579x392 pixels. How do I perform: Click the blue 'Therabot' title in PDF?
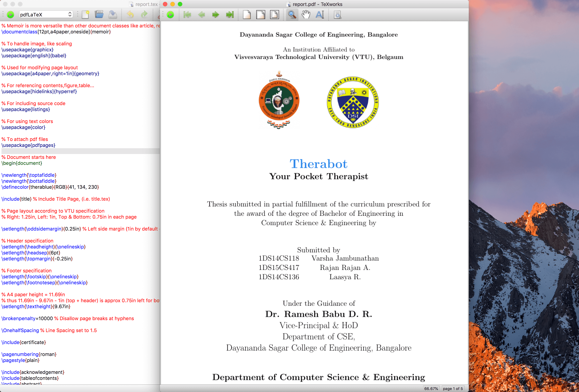coord(318,164)
